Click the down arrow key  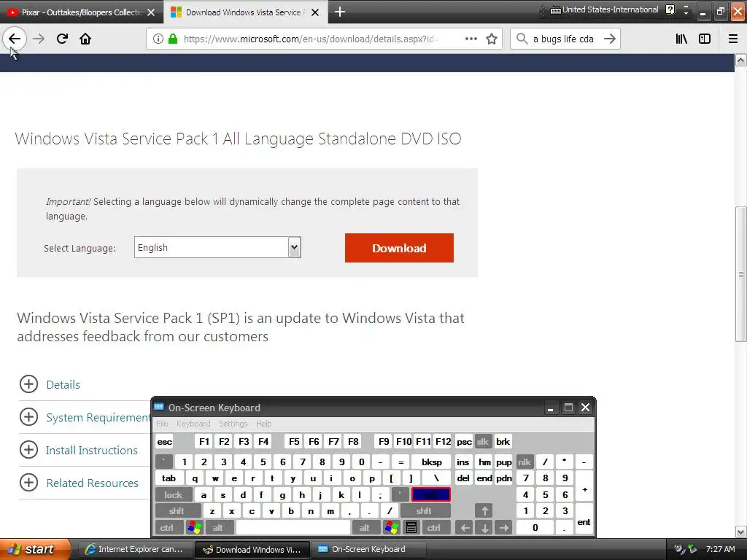pyautogui.click(x=484, y=527)
